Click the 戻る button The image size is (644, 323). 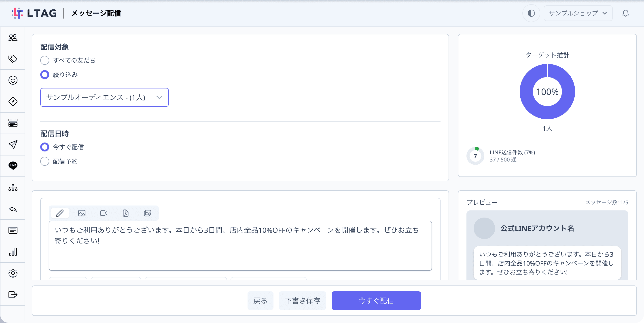pos(260,300)
